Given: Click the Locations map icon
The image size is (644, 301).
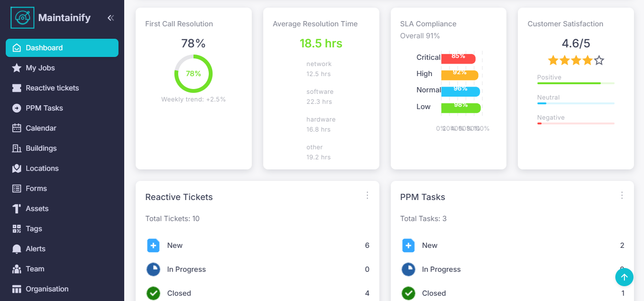Looking at the screenshot, I should pos(17,168).
